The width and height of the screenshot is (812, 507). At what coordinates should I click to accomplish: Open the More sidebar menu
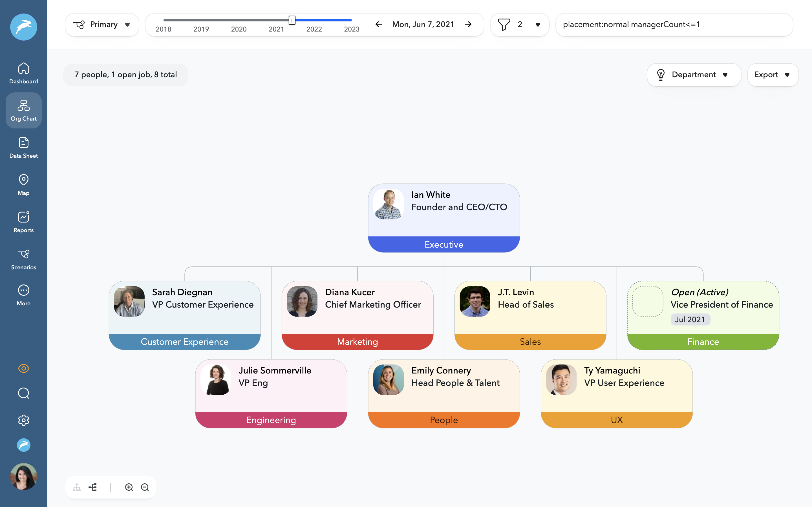tap(23, 295)
